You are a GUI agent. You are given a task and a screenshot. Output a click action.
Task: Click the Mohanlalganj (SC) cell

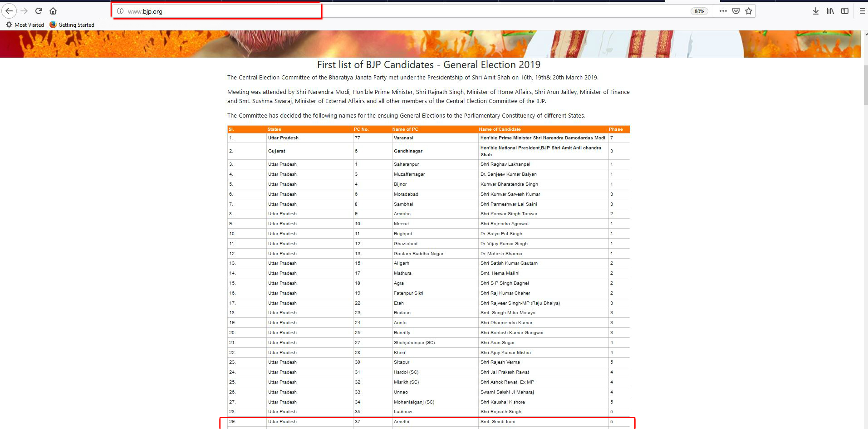point(435,402)
